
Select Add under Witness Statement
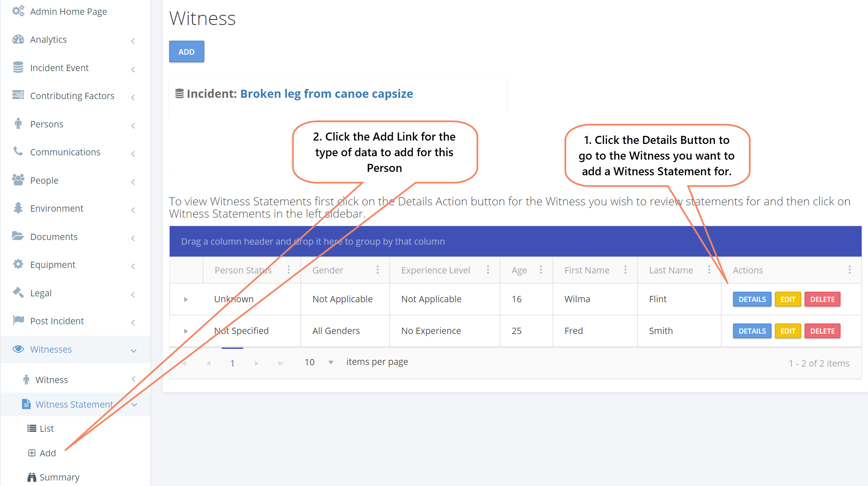pyautogui.click(x=47, y=453)
